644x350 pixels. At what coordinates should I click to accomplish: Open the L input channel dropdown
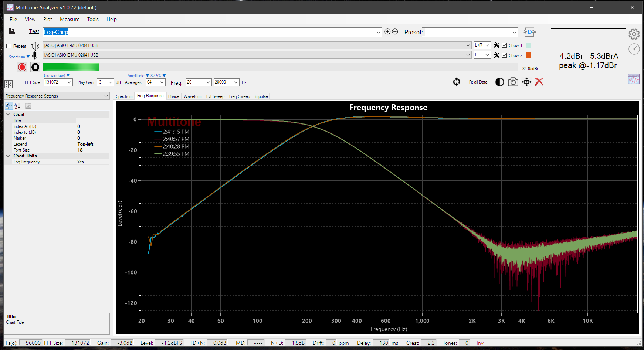coord(487,55)
